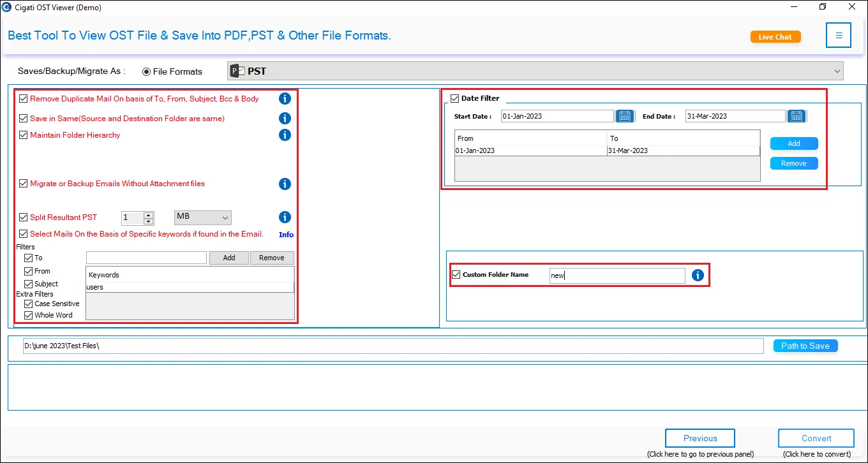Open the Start Date calendar picker
868x463 pixels.
[624, 116]
